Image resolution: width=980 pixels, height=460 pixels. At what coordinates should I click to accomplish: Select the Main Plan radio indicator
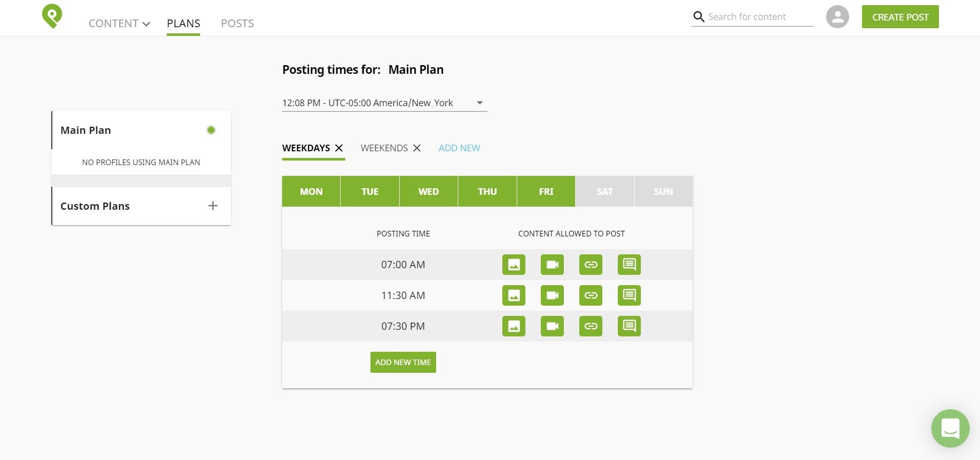[x=211, y=130]
